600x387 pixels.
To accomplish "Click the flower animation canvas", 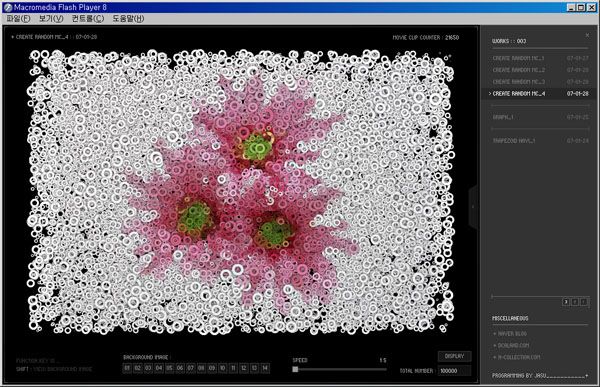I will (x=241, y=191).
